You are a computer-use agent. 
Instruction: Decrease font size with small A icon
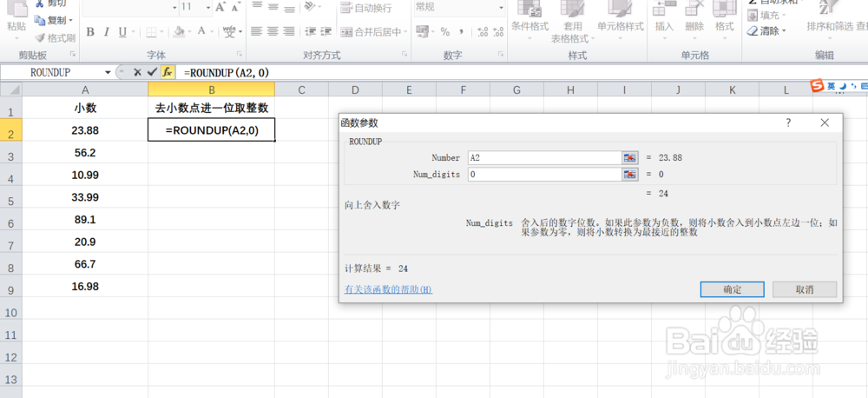pyautogui.click(x=235, y=7)
